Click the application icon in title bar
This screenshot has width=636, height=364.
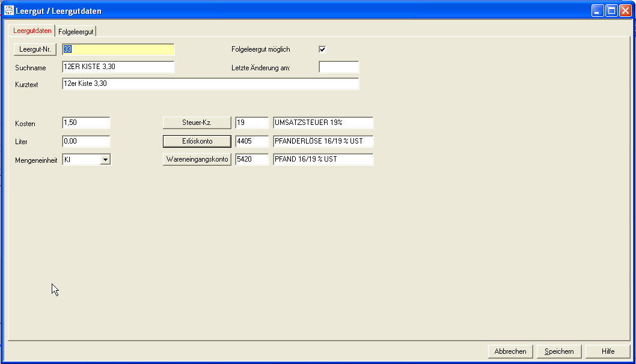pos(9,11)
